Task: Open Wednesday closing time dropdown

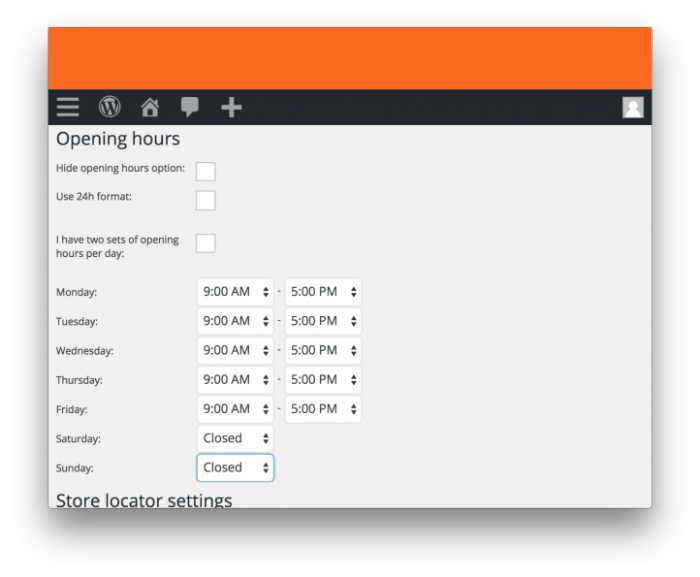Action: pyautogui.click(x=323, y=350)
